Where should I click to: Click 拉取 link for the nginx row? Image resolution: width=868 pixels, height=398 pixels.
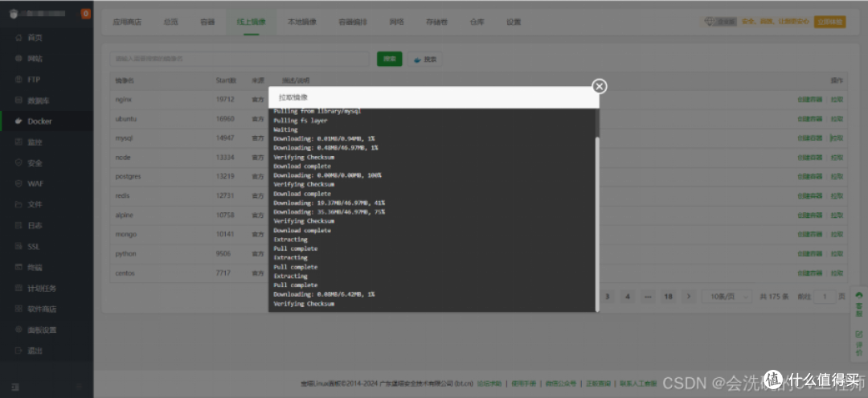click(x=837, y=100)
